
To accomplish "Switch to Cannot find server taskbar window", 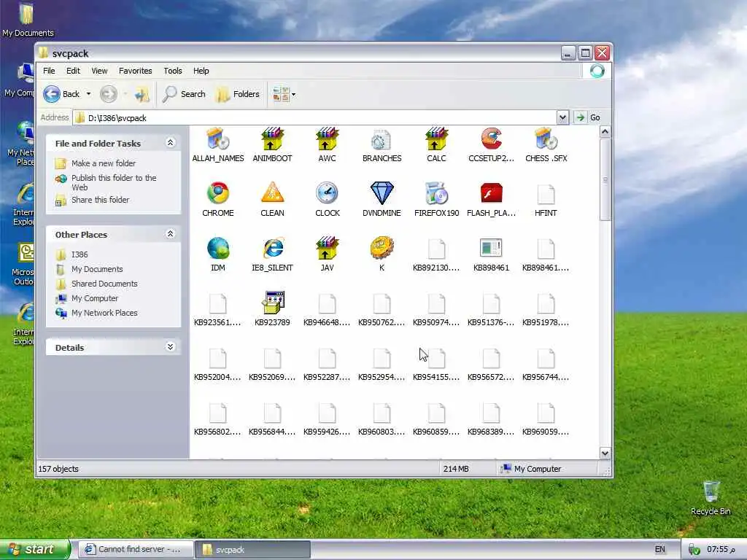I will point(135,550).
